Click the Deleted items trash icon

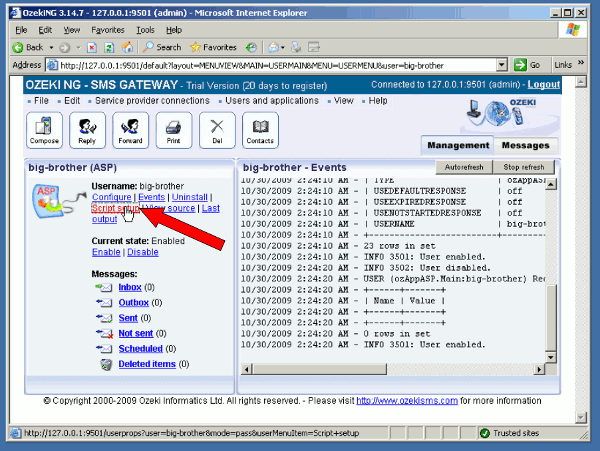pyautogui.click(x=106, y=364)
